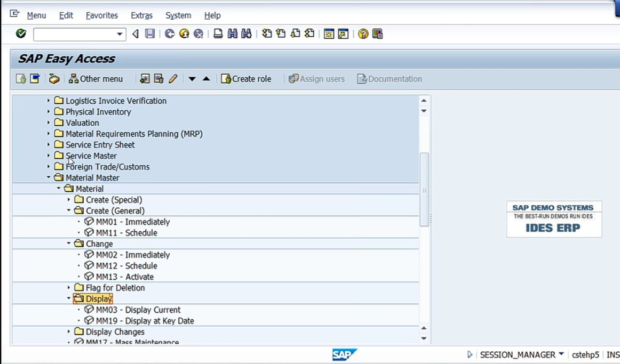
Task: Expand the Logistics Invoice Verification folder
Action: click(x=48, y=101)
